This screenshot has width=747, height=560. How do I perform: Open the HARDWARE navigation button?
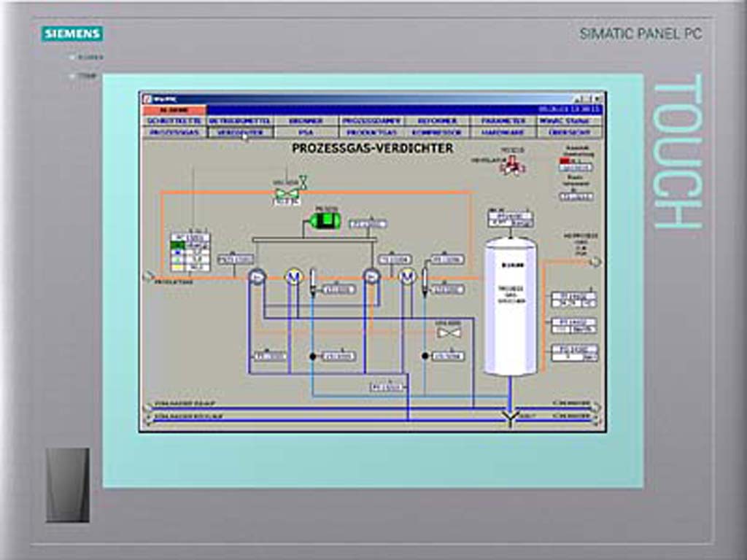point(503,133)
